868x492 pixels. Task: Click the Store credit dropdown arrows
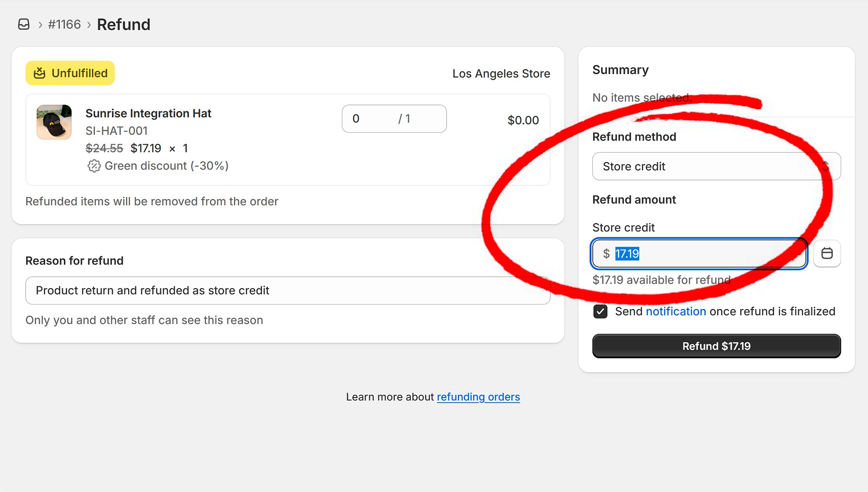point(825,166)
